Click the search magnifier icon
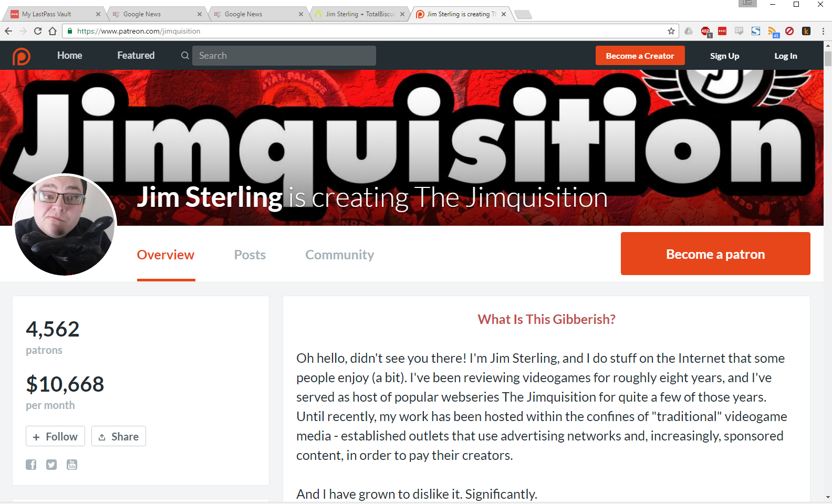 tap(185, 56)
